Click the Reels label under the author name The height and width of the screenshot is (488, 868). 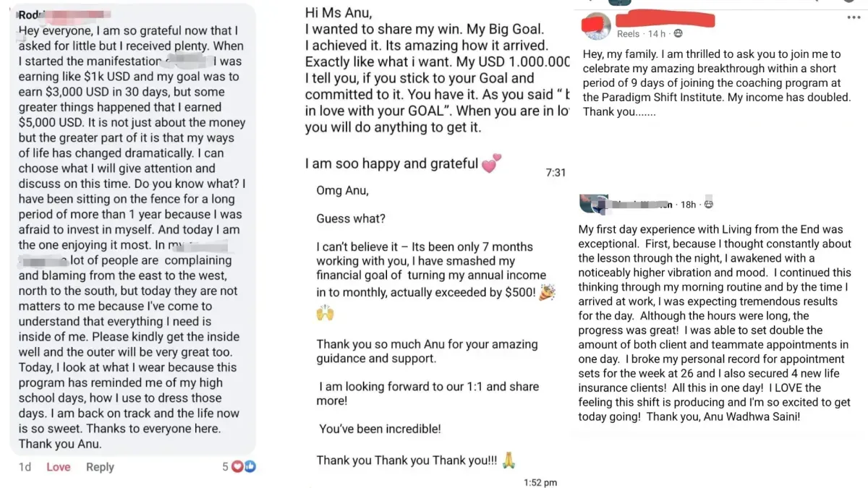(628, 34)
